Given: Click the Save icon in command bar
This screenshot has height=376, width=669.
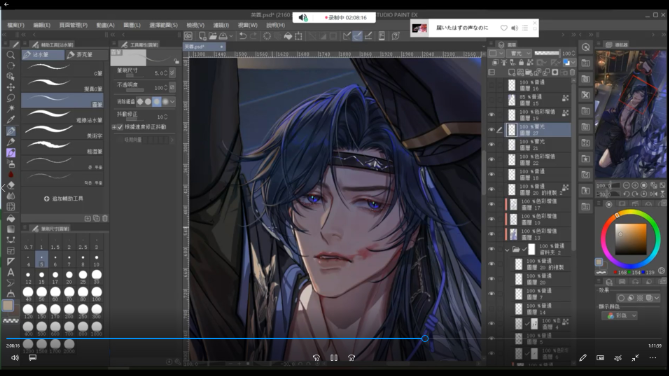Looking at the screenshot, I should (x=223, y=36).
